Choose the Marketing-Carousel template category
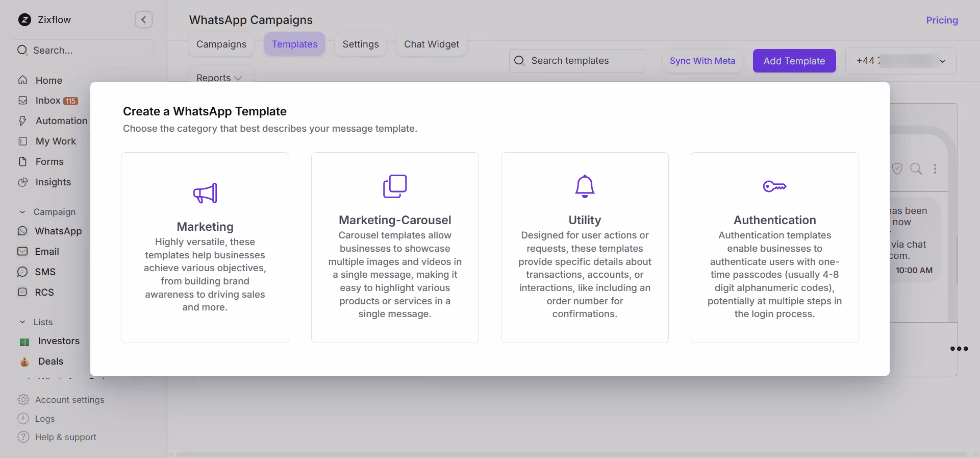 (395, 248)
